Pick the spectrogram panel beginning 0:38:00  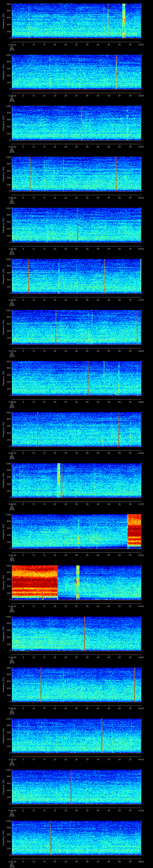click(x=77, y=378)
